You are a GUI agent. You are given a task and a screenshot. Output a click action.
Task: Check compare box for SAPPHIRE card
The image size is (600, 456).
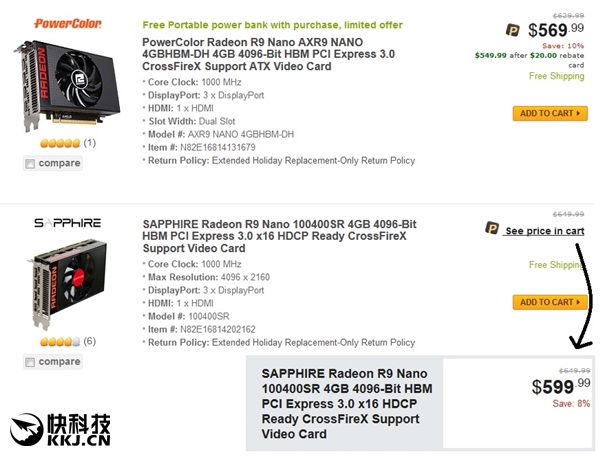point(29,362)
